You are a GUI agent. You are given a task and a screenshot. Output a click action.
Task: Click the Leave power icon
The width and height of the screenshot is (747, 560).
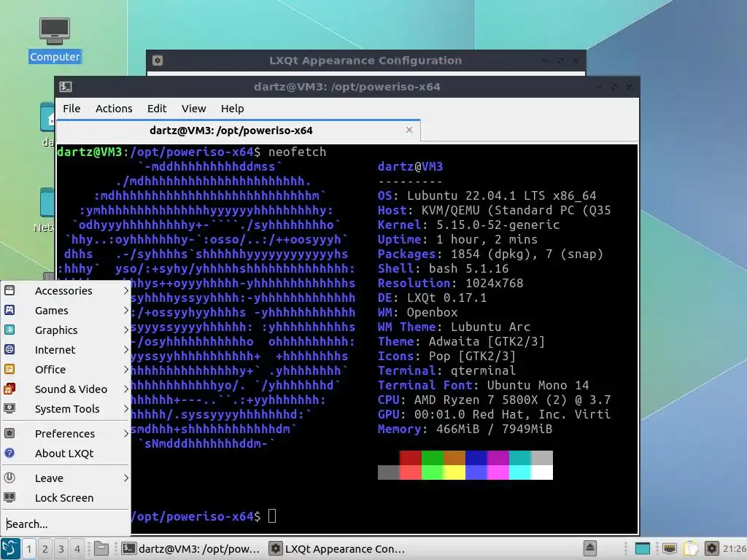click(9, 478)
